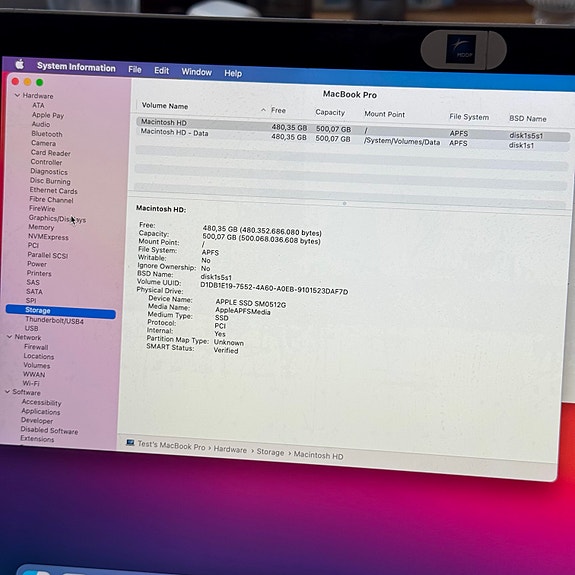Image resolution: width=575 pixels, height=575 pixels.
Task: Select Fibre Channel in the sidebar
Action: 51,200
